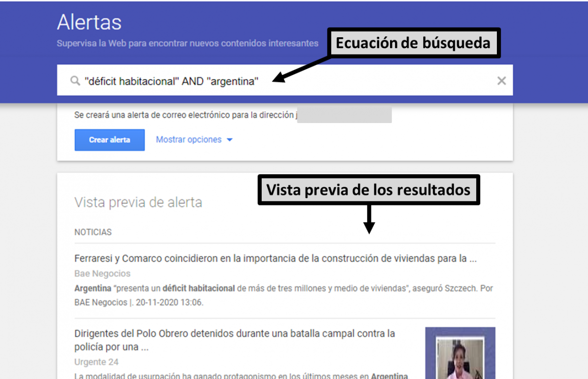The width and height of the screenshot is (588, 379).
Task: Select the NOTICIAS section label
Action: point(93,232)
